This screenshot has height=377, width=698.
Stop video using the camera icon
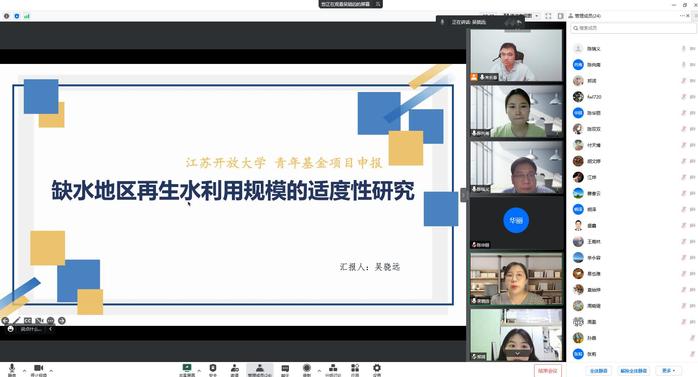39,368
